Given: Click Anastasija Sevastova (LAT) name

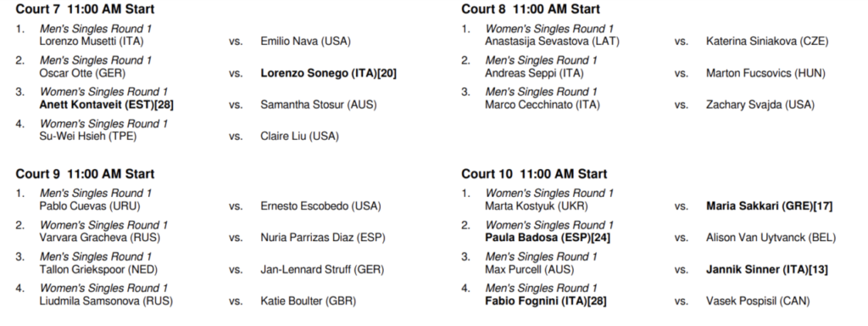Looking at the screenshot, I should 553,41.
